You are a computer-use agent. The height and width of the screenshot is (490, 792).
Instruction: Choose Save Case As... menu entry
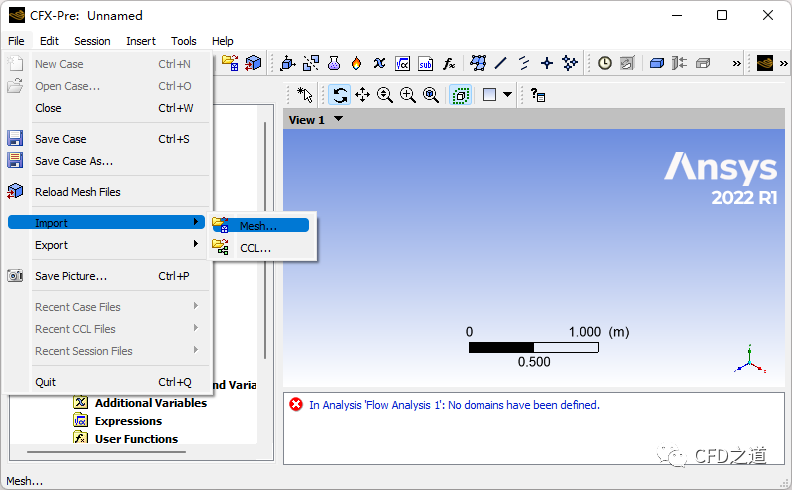107,161
